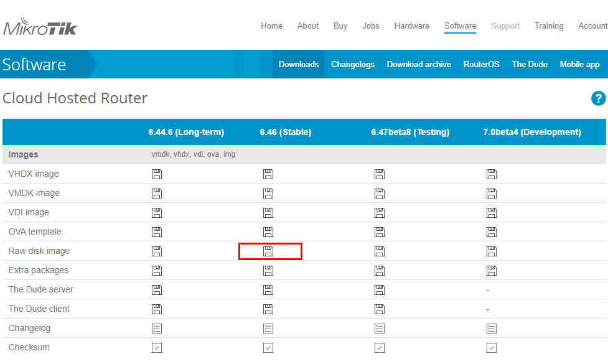Open the About menu item
Viewport: 608px width, 364px height.
click(308, 26)
